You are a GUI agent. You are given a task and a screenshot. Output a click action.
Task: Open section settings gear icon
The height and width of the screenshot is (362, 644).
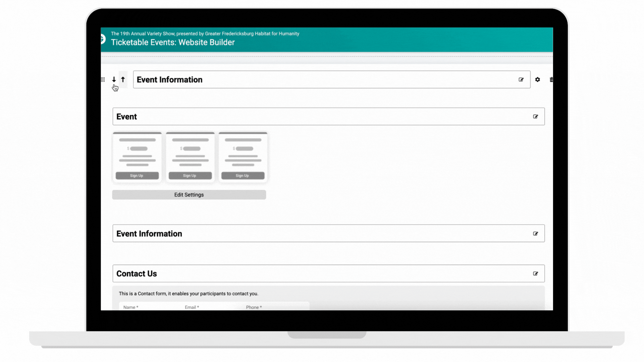pos(538,79)
